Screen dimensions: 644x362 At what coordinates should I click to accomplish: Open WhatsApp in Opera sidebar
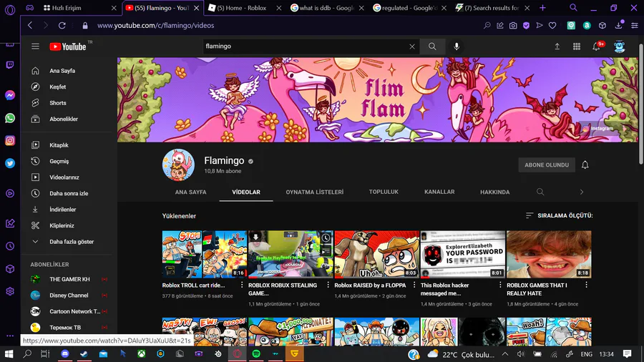click(10, 118)
